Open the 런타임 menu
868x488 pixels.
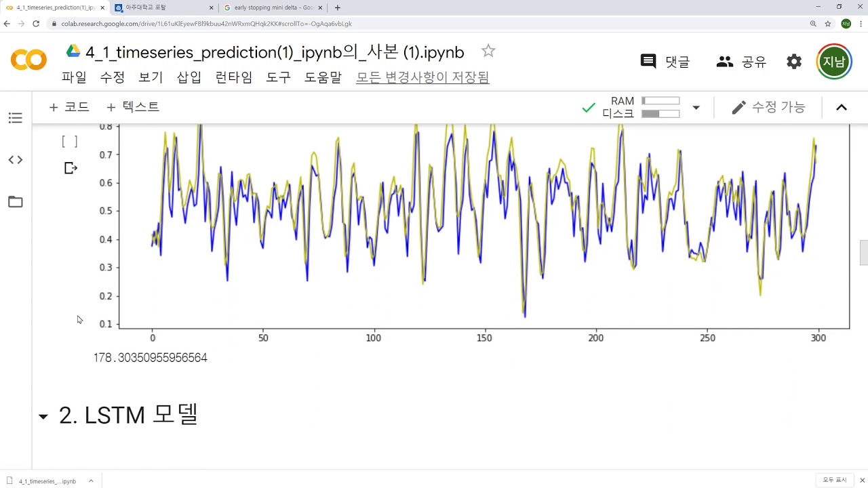(x=234, y=77)
